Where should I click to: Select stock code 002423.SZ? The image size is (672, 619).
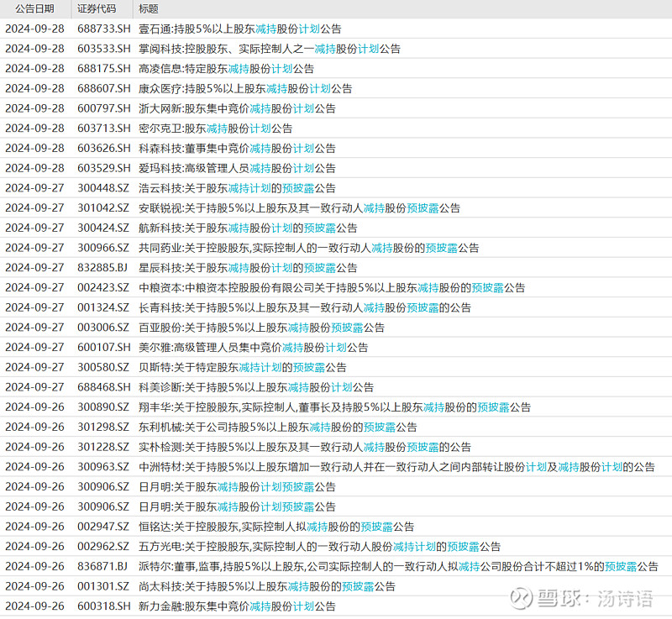coord(102,287)
